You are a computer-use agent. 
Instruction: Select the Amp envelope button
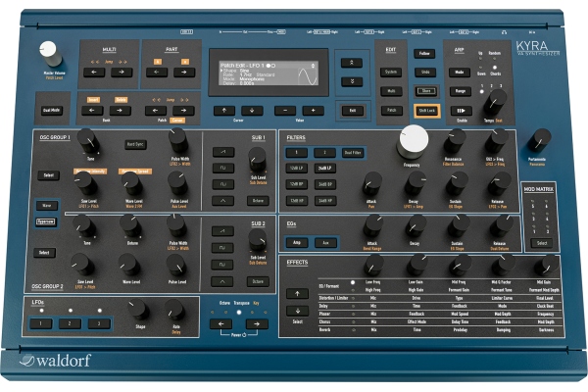pyautogui.click(x=297, y=243)
